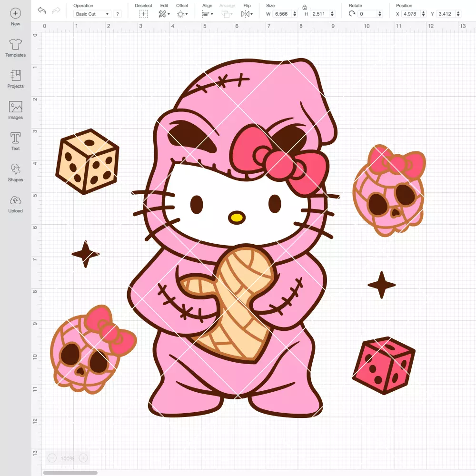Click the width value field

[282, 14]
